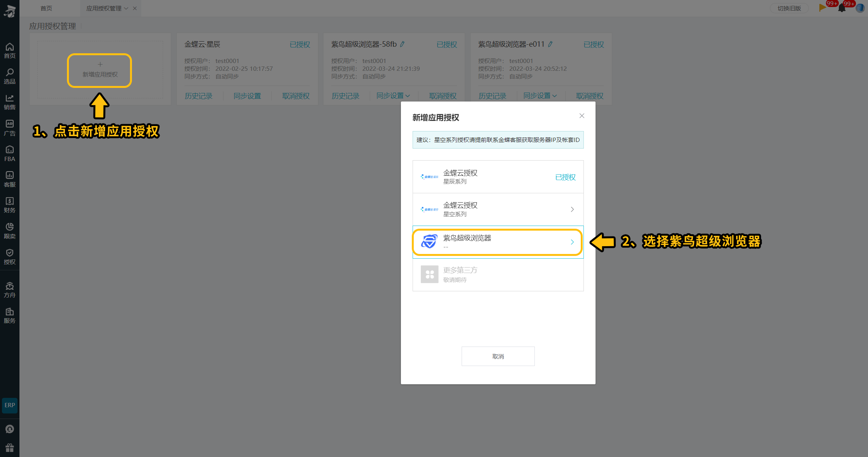Open the 方舟 sidebar section
This screenshot has width=868, height=457.
[x=10, y=290]
